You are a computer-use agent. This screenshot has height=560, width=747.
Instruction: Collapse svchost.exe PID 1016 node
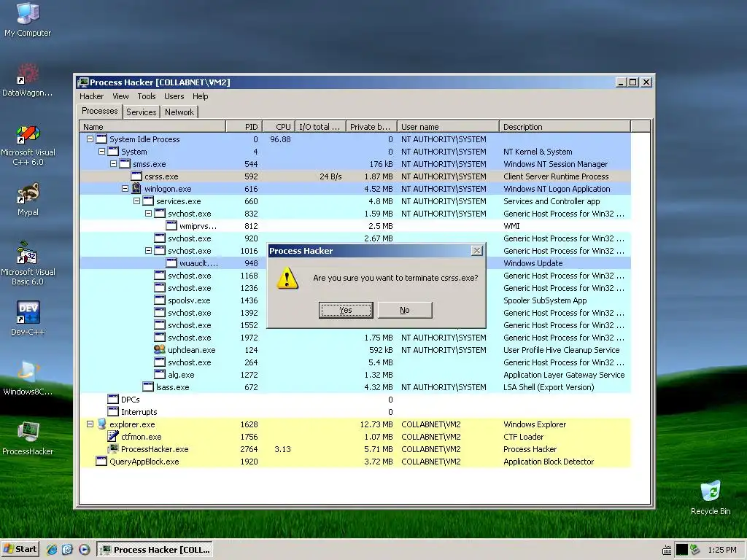(x=148, y=251)
